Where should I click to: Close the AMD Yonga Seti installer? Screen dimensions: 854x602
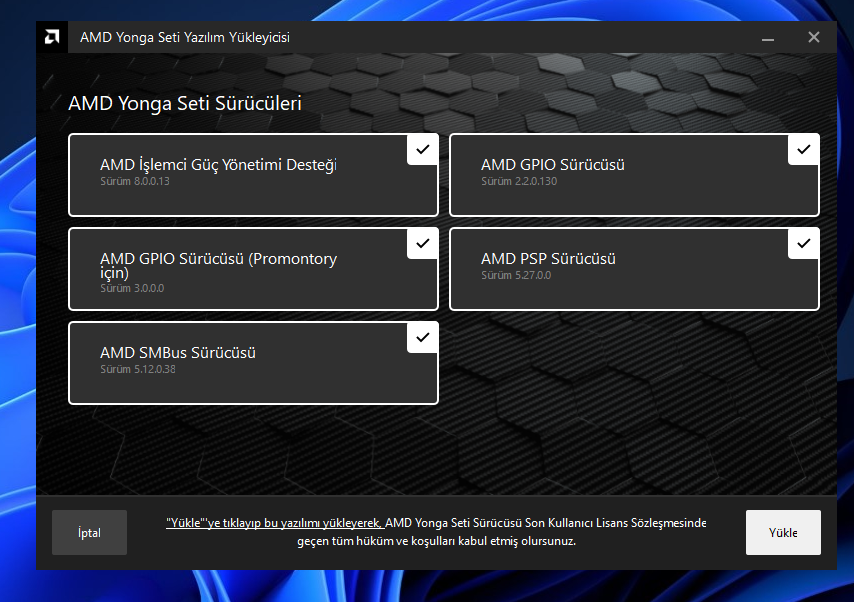click(x=814, y=37)
